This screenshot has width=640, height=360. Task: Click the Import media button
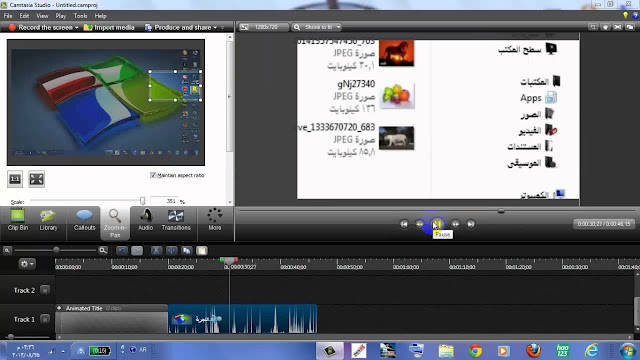click(x=109, y=27)
